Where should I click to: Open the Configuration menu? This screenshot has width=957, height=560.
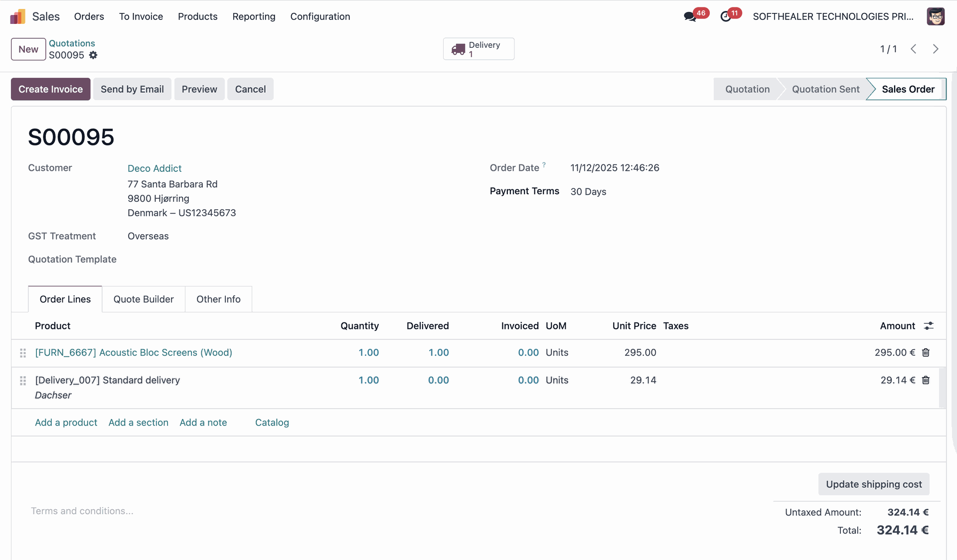point(320,16)
